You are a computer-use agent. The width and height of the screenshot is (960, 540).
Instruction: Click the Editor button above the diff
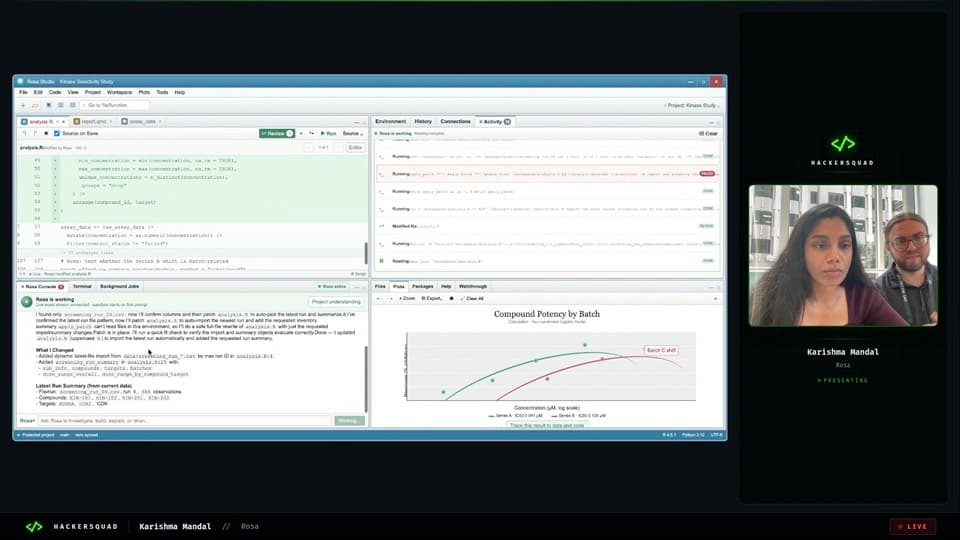(x=355, y=148)
